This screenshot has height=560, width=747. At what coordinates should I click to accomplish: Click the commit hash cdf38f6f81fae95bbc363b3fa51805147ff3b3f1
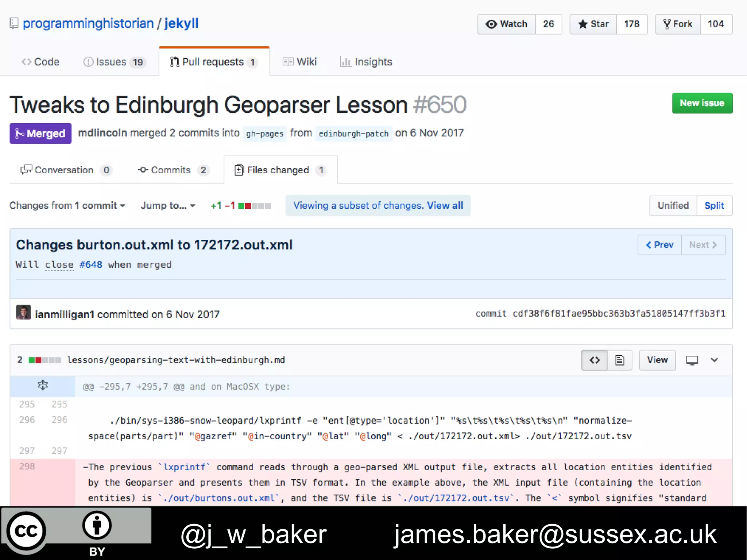tap(619, 313)
